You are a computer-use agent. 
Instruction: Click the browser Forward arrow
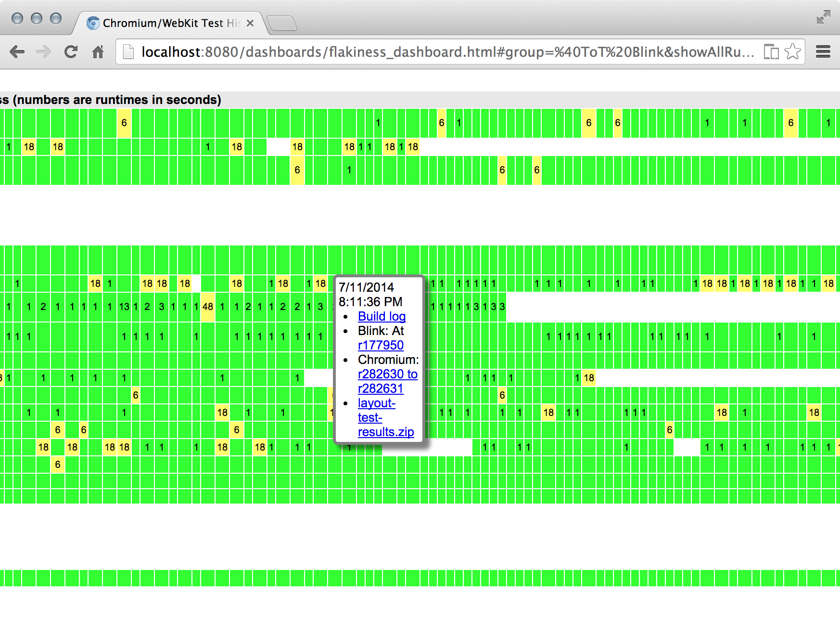tap(44, 52)
